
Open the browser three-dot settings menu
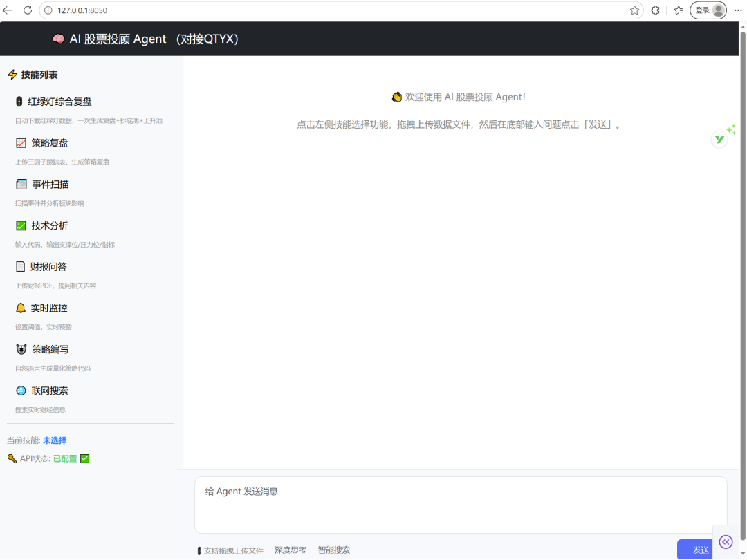[x=738, y=10]
